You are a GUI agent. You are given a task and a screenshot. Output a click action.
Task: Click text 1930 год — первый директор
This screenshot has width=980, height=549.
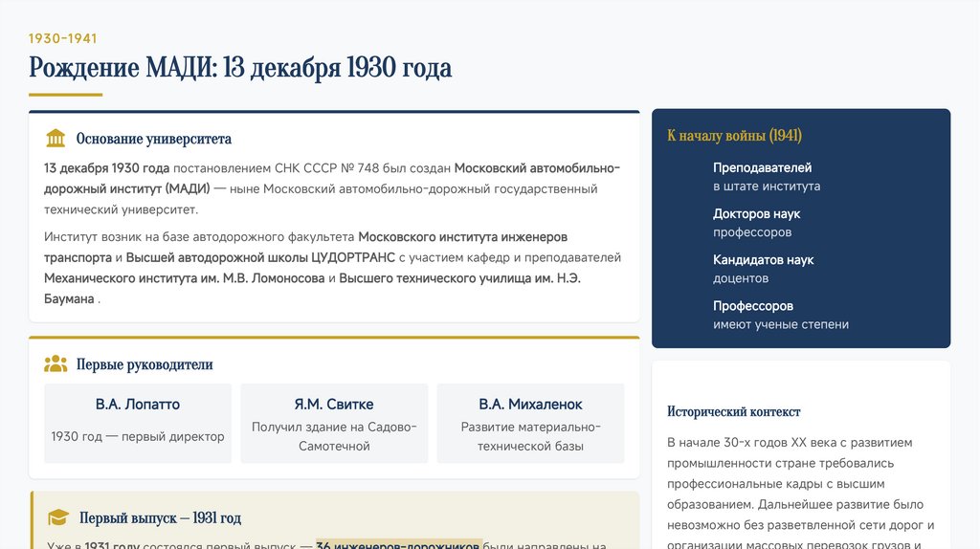tap(138, 436)
